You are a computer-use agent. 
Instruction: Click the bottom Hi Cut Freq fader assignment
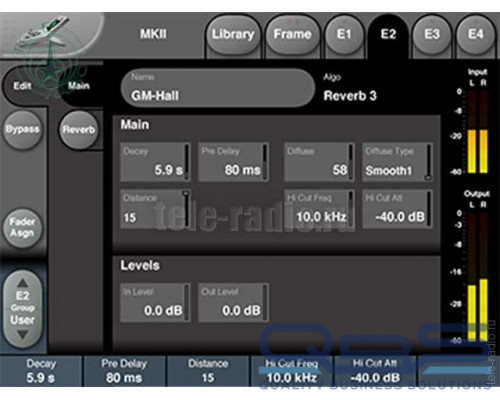click(292, 371)
